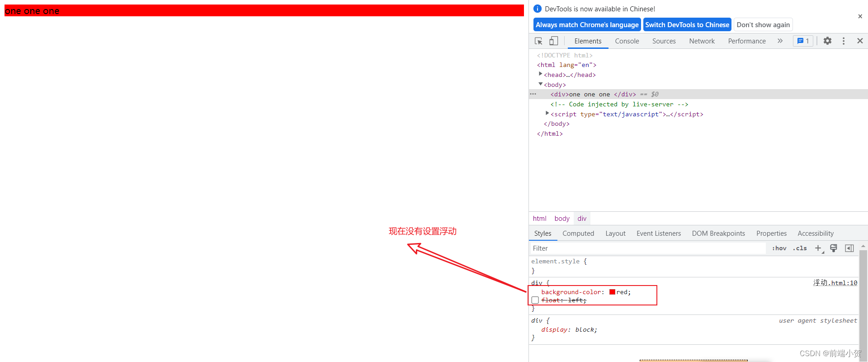Close the DevTools panel

[860, 41]
